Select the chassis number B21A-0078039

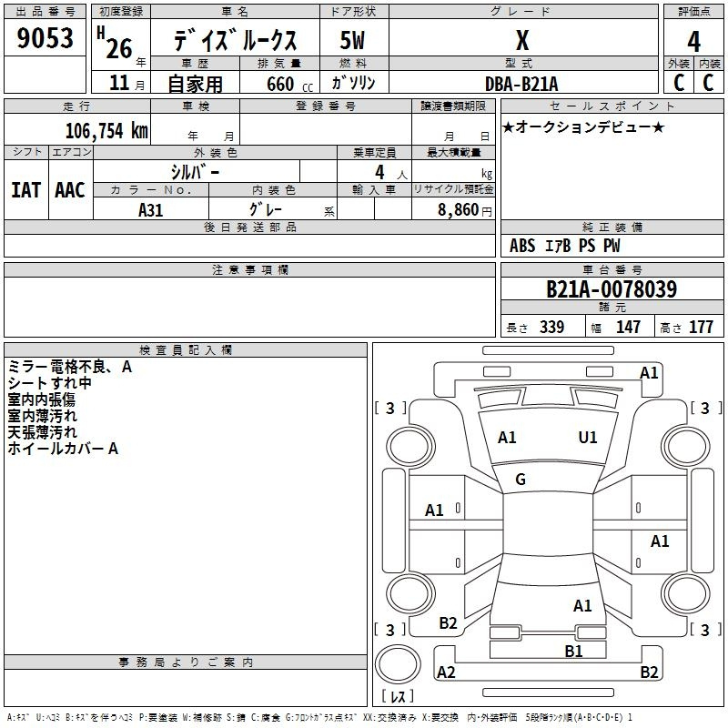tap(611, 289)
